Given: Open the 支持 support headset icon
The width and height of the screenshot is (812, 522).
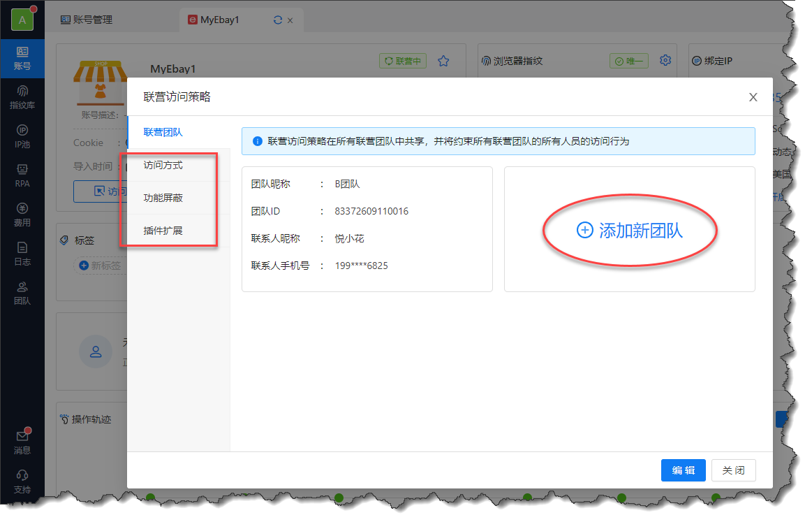Looking at the screenshot, I should point(22,481).
